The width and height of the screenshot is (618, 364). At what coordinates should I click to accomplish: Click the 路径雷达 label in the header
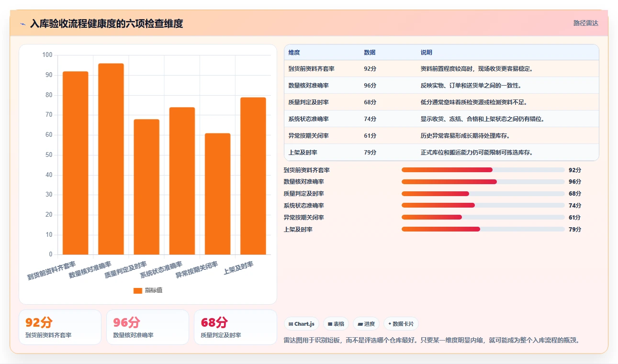pyautogui.click(x=586, y=23)
